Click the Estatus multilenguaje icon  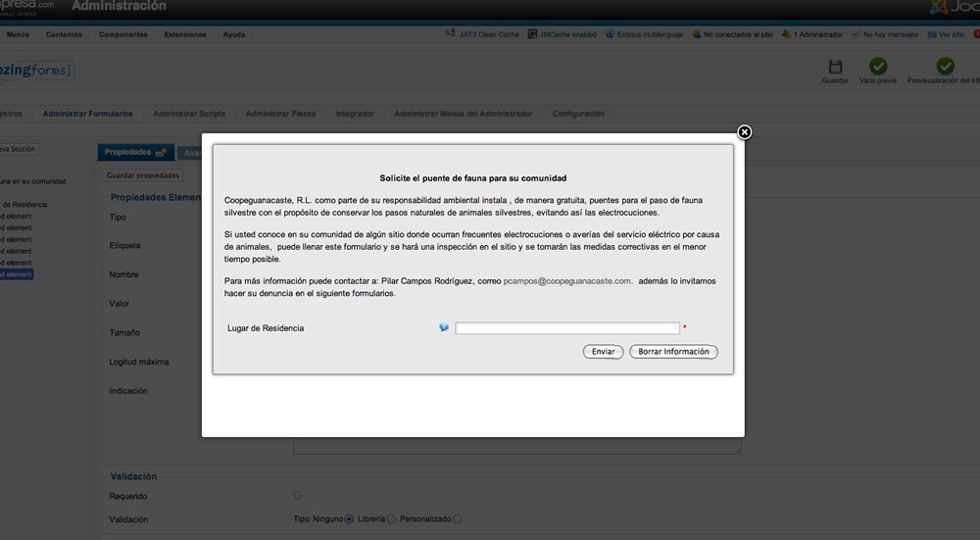coord(610,33)
